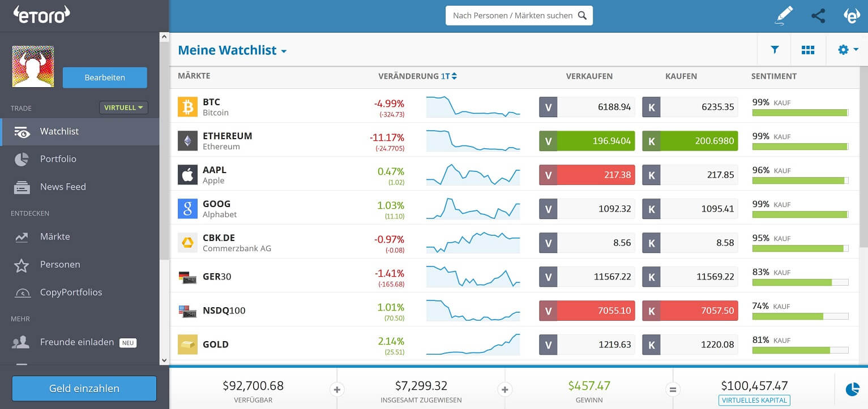The height and width of the screenshot is (409, 868).
Task: Sell BTC at 6188.94
Action: click(x=587, y=107)
